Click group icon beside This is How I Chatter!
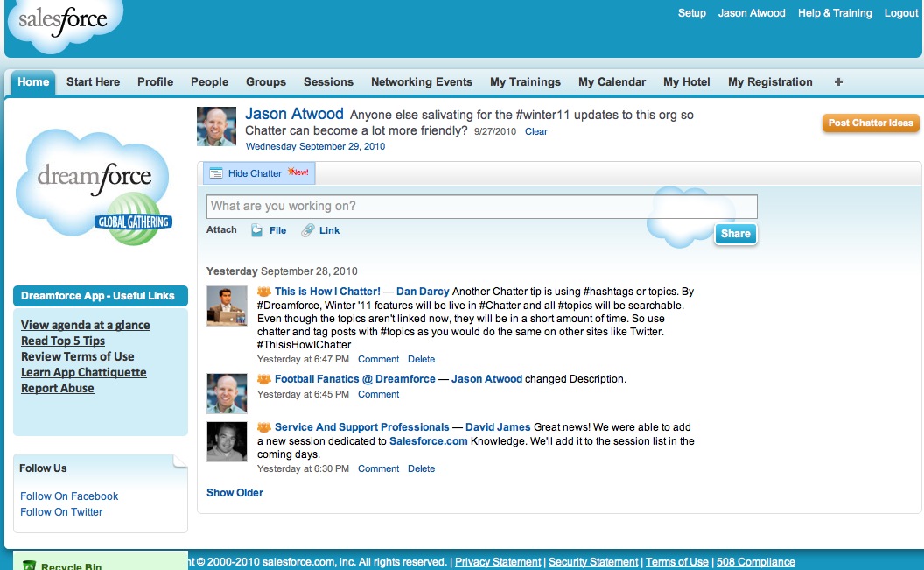 [264, 292]
